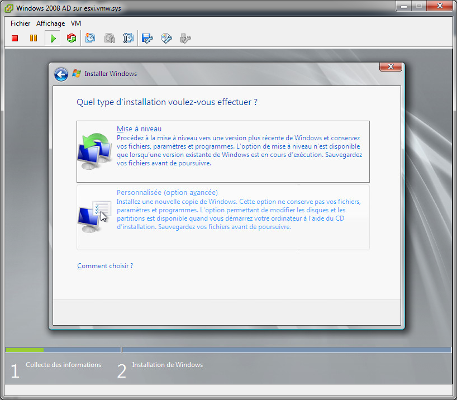Click the Reset virtual machine icon
This screenshot has width=457, height=400.
(x=71, y=38)
